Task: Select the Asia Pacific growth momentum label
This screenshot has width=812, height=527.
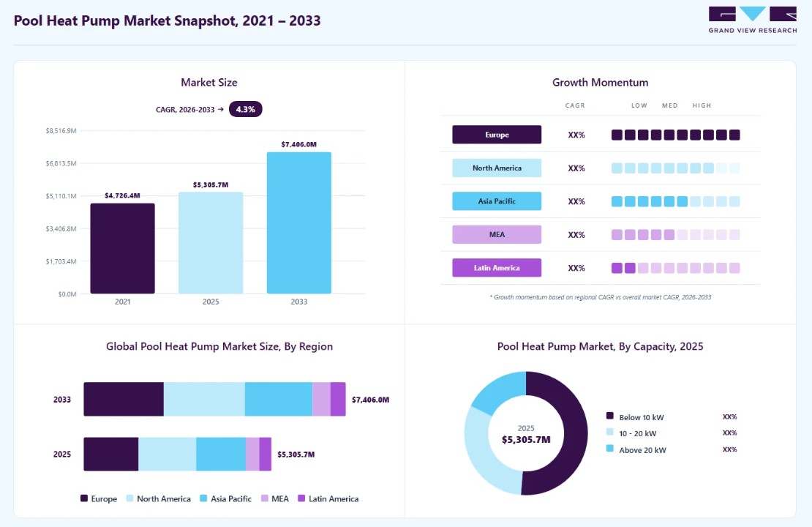Action: [x=497, y=201]
